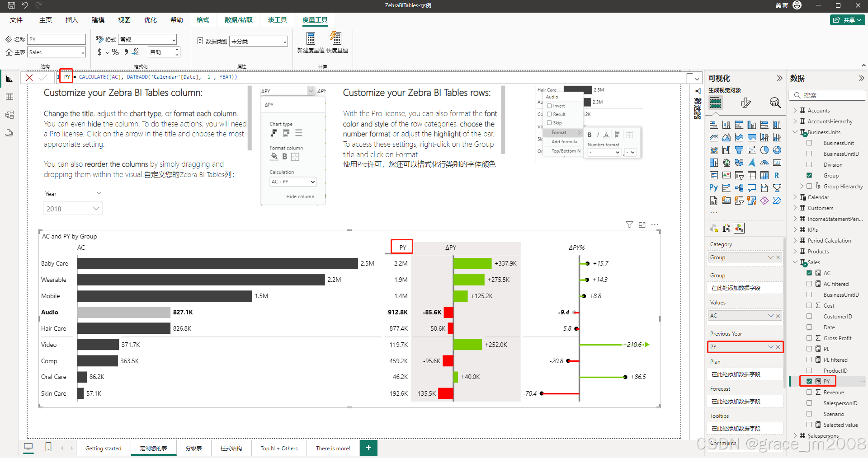This screenshot has height=458, width=868.
Task: Check the Revenue field checkbox
Action: coord(809,393)
